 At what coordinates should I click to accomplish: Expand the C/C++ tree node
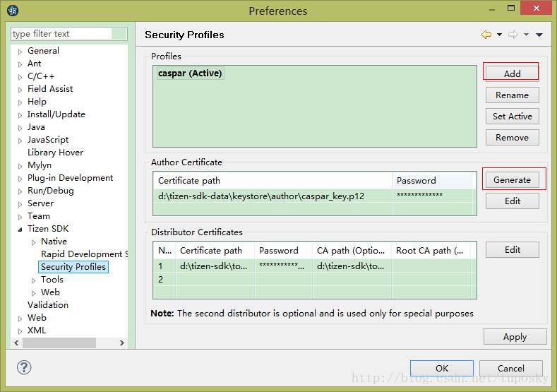coord(20,77)
